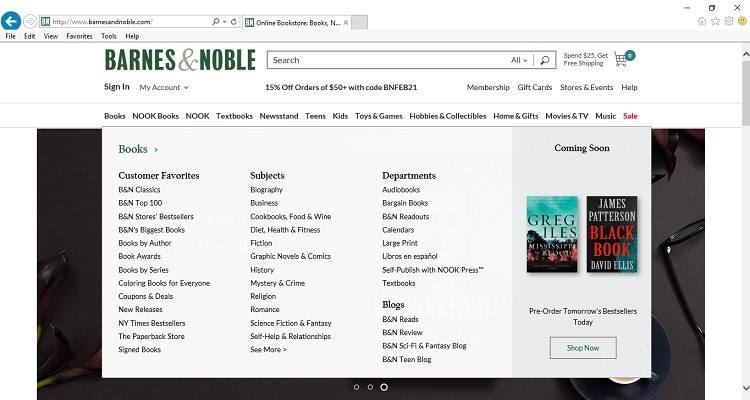Open the browser Tools gear icon
750x400 pixels.
pos(728,21)
